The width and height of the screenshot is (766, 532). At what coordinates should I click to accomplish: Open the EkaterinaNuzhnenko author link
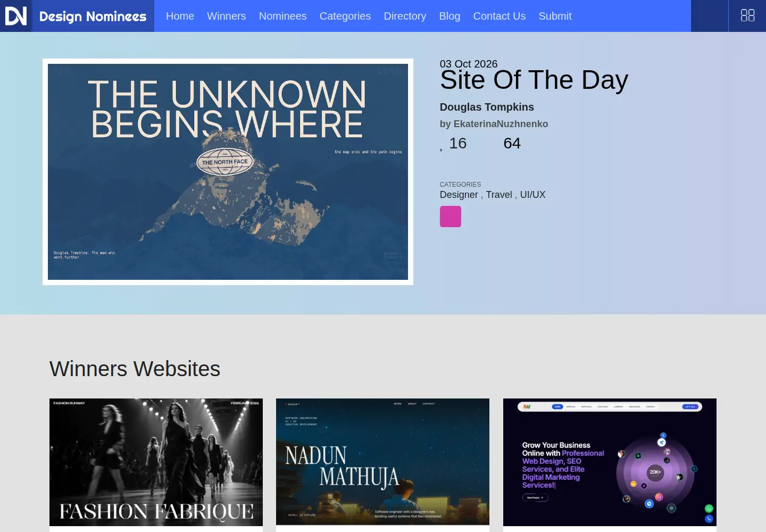pyautogui.click(x=501, y=124)
